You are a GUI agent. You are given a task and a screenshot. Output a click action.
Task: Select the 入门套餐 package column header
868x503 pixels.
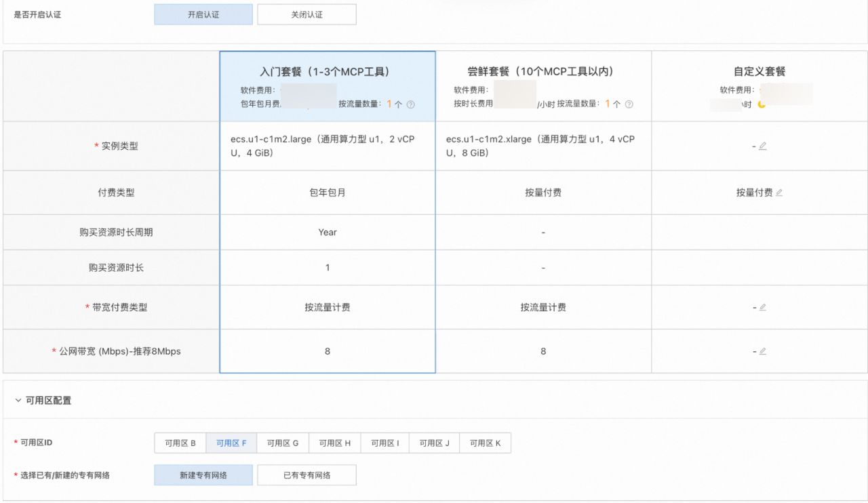(x=327, y=72)
